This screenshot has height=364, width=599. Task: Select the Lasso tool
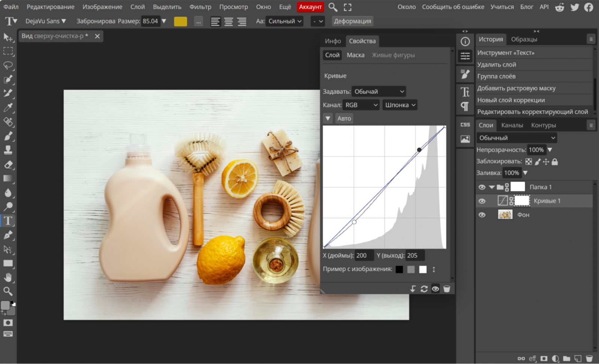click(x=8, y=65)
